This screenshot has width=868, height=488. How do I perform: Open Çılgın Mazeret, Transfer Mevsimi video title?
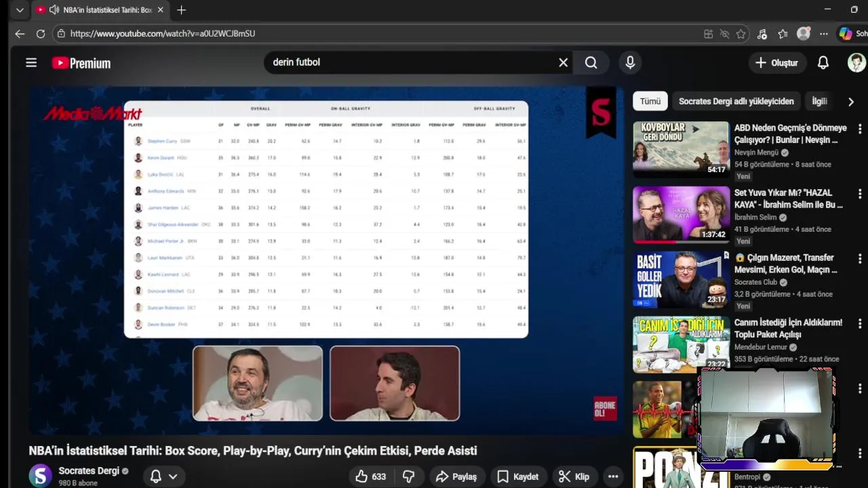point(785,264)
